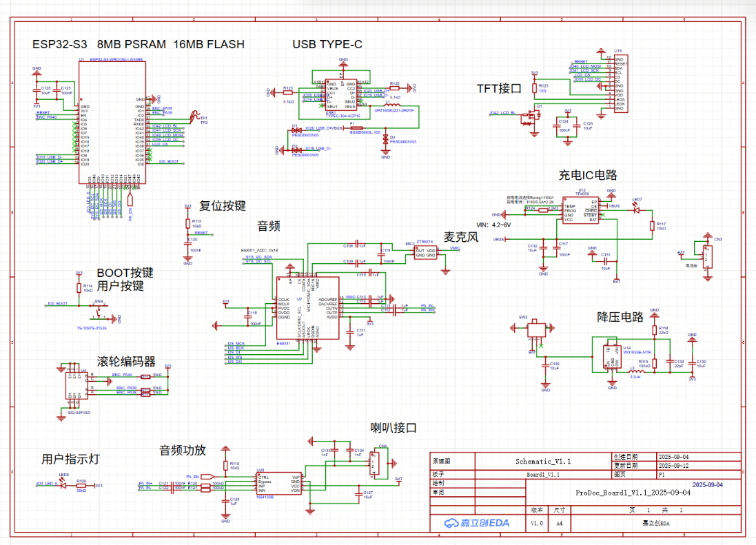756x545 pixels.
Task: Select the R122 resistor on USB CC2
Action: (394, 88)
